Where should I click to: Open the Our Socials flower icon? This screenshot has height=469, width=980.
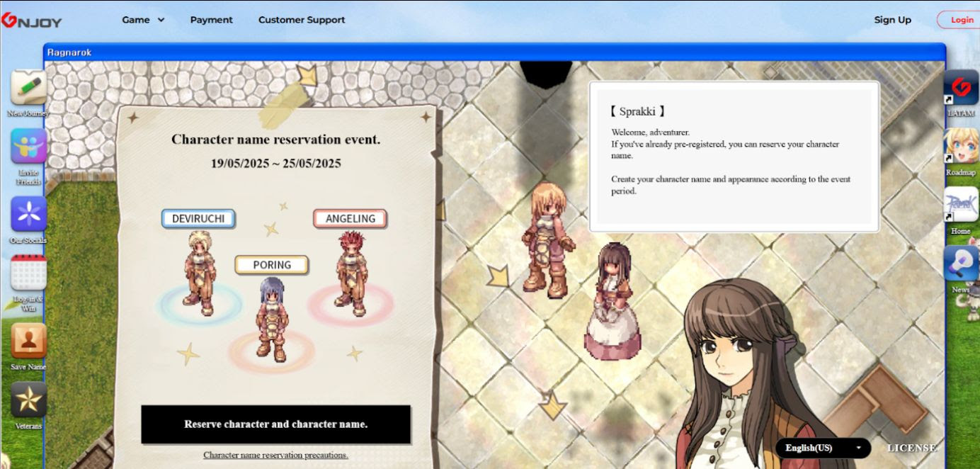click(x=28, y=214)
